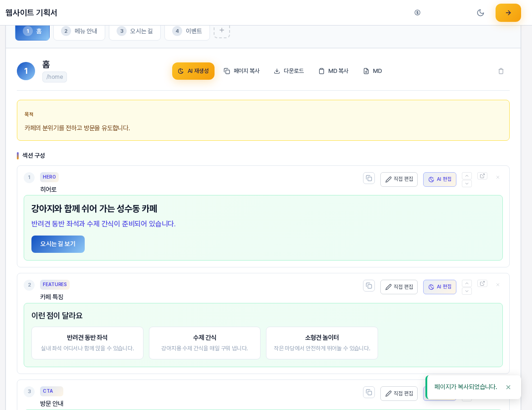Viewport: 532px width, 410px height.
Task: Select the 소형견 놀이터 feature card
Action: tap(322, 343)
